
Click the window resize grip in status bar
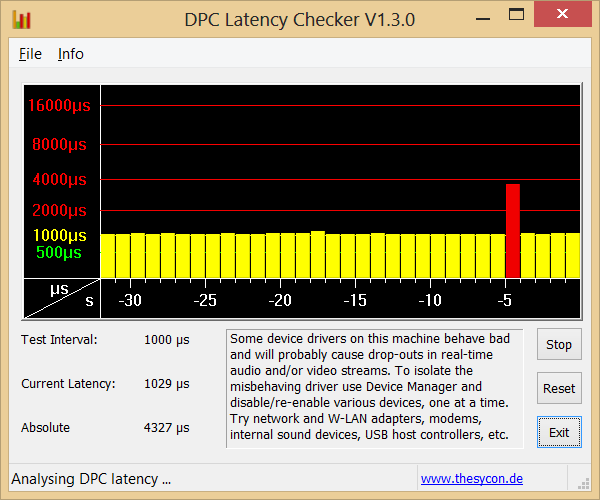click(x=583, y=483)
